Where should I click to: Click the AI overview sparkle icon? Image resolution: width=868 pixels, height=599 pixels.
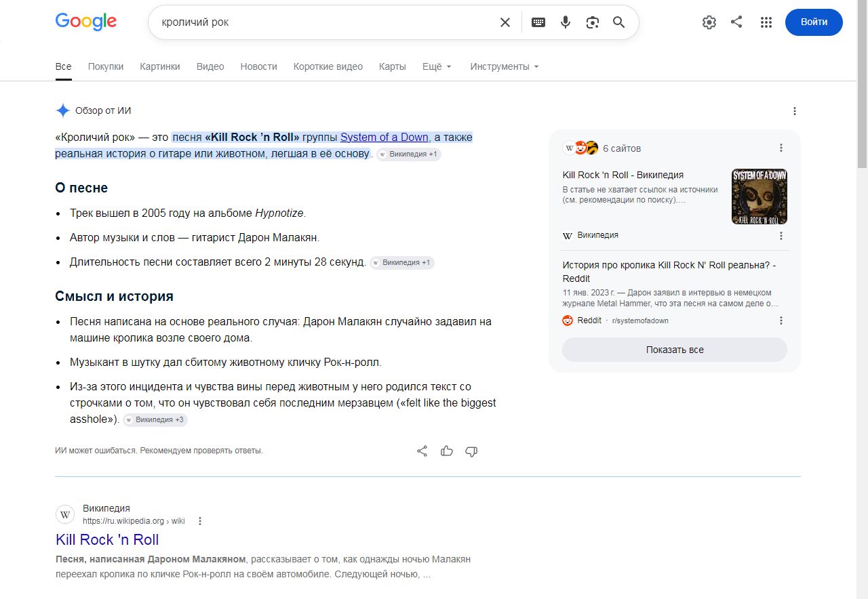[x=63, y=111]
